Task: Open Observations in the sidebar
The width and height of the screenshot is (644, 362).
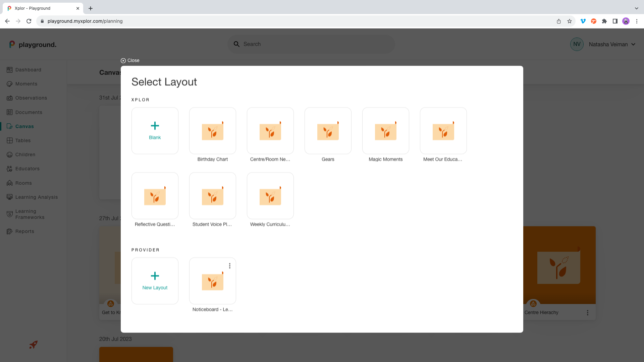Action: click(x=31, y=98)
